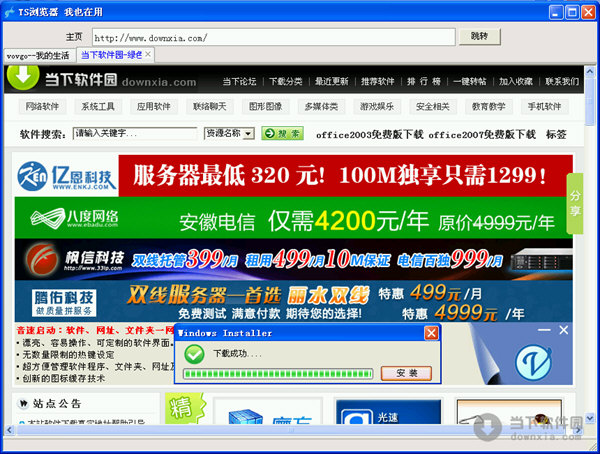Select the 多媒体类 category

(x=321, y=106)
